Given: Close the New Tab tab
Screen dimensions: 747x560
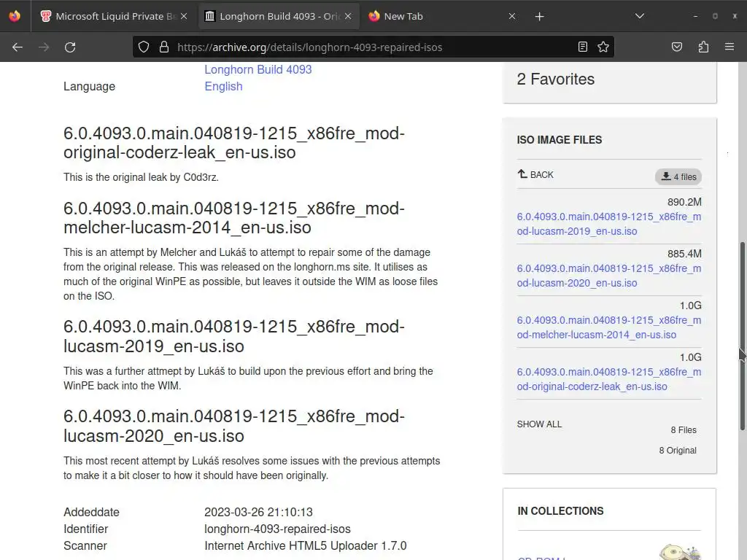Looking at the screenshot, I should [x=512, y=16].
